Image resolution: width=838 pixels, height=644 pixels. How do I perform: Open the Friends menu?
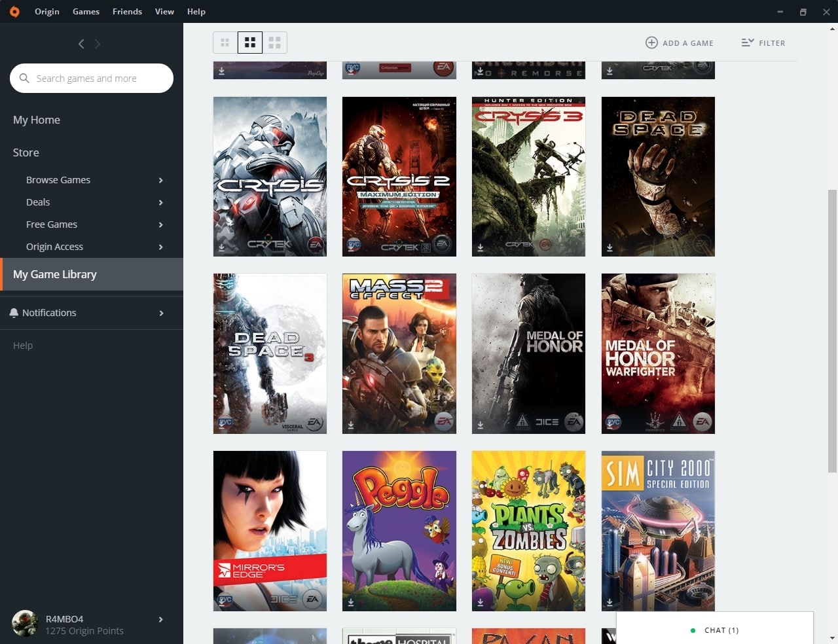tap(127, 11)
